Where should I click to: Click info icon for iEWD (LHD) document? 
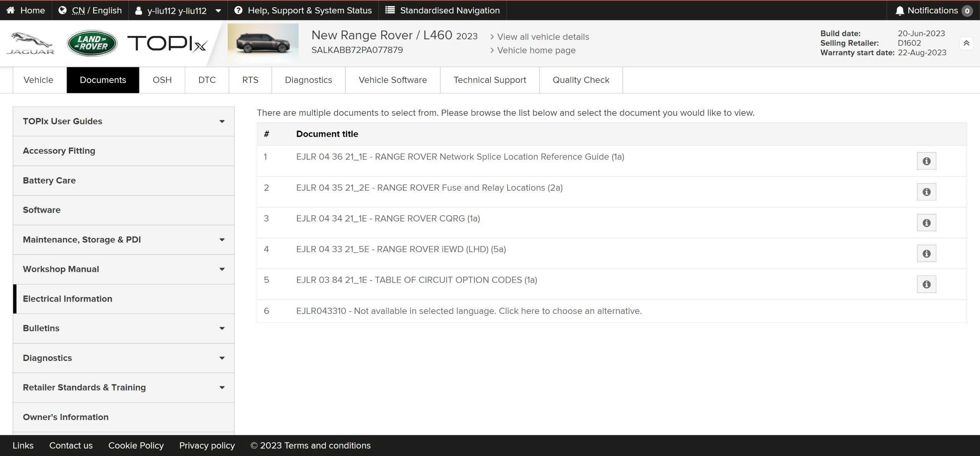pos(926,254)
